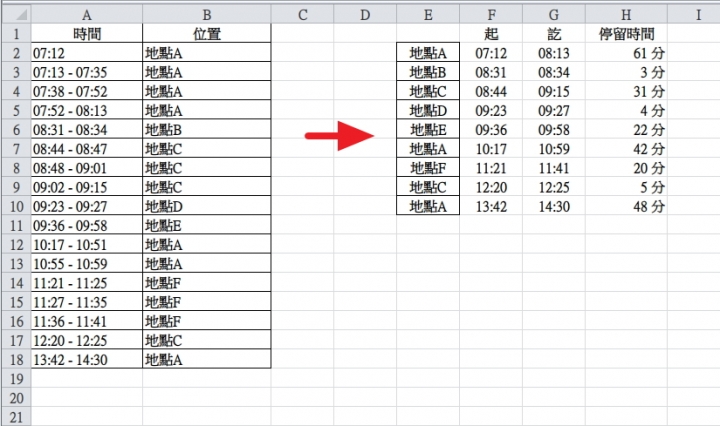This screenshot has width=720, height=426.
Task: Click the 4 分 duration cell
Action: [626, 111]
